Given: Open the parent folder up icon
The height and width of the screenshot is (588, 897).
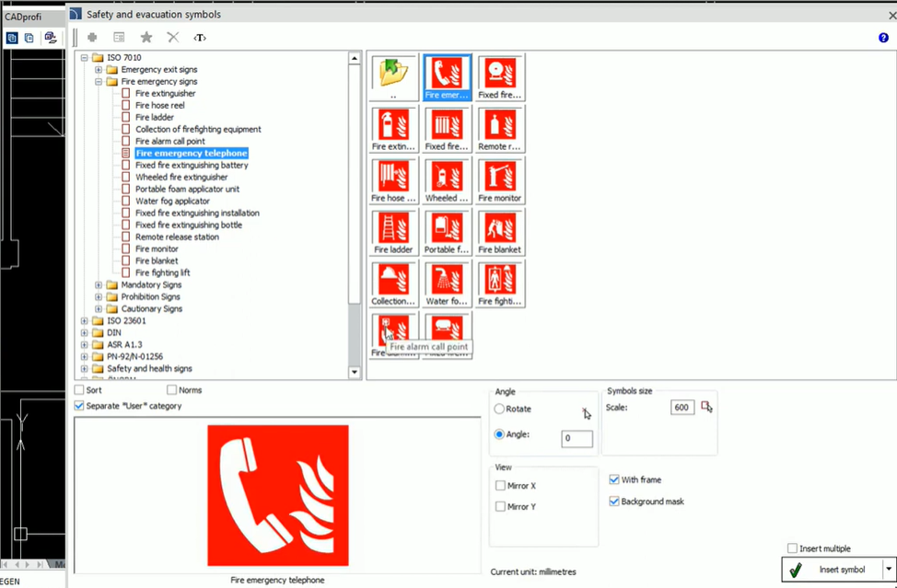Looking at the screenshot, I should point(393,77).
